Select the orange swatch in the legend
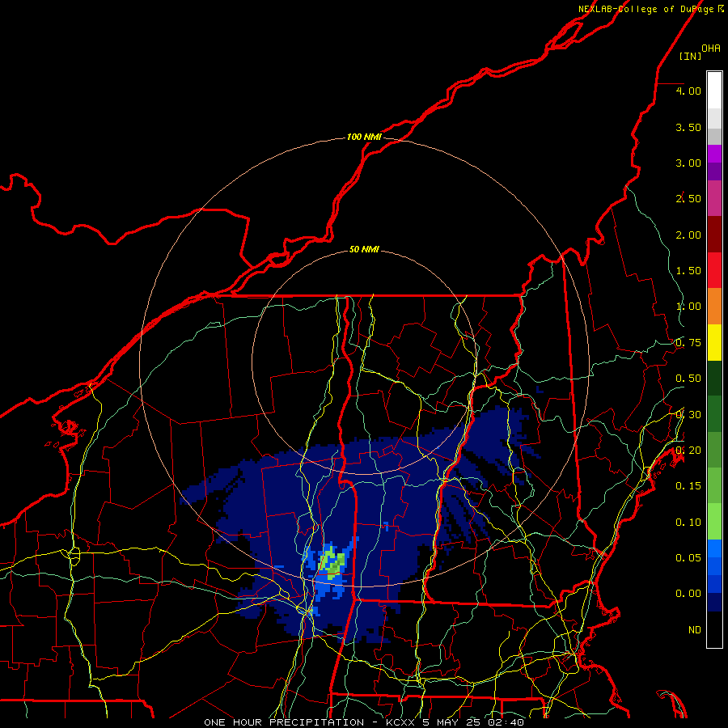Screen dimensions: 728x728 [x=714, y=307]
